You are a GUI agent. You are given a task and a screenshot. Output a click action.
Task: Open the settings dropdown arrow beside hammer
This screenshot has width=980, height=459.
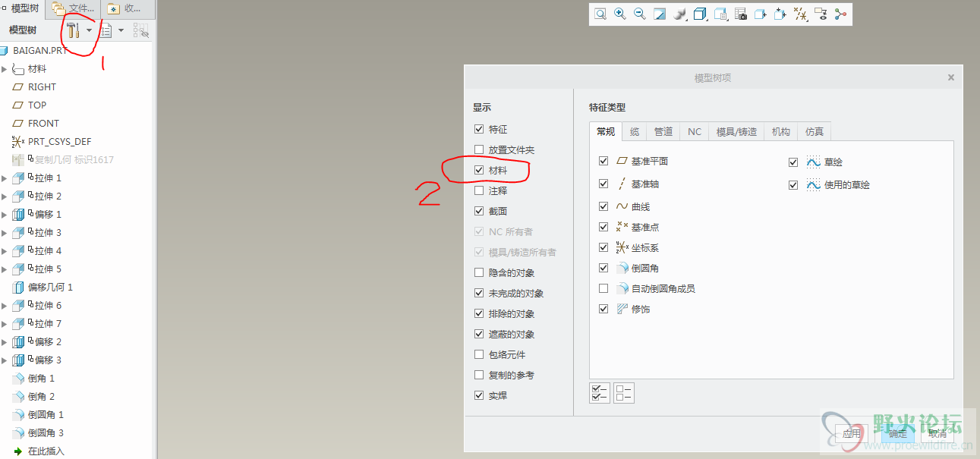[90, 31]
